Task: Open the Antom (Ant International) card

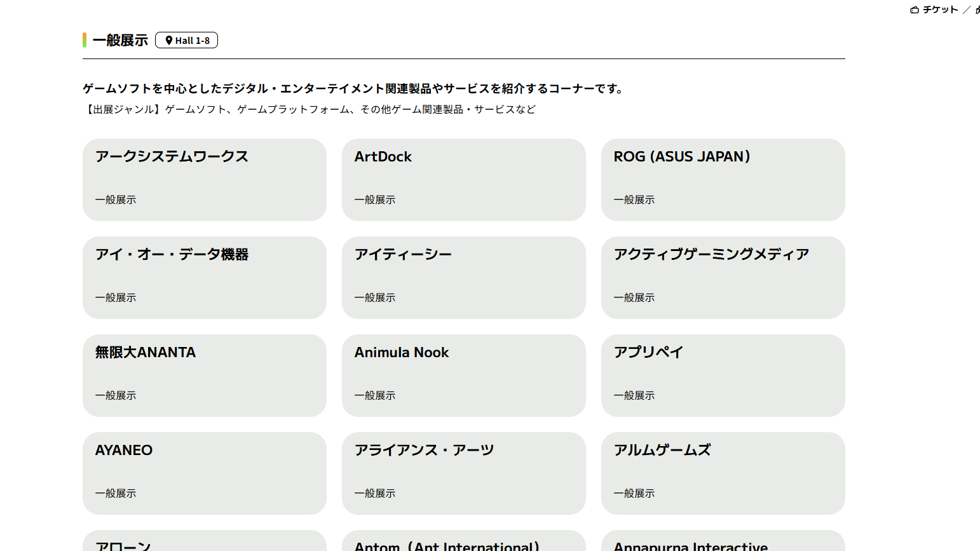Action: pos(463,541)
